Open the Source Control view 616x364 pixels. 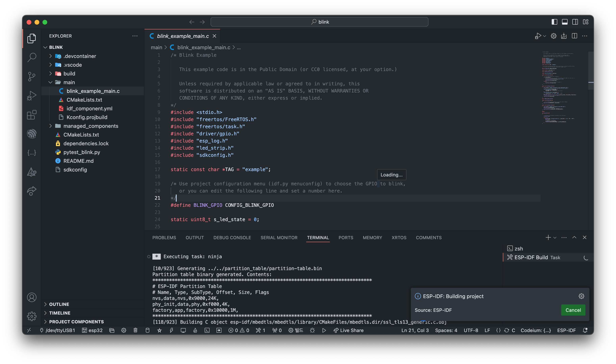point(32,77)
